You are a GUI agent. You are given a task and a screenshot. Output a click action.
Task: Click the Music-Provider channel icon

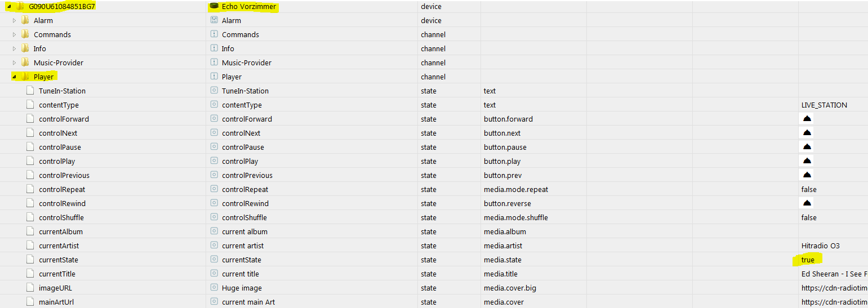tap(214, 63)
